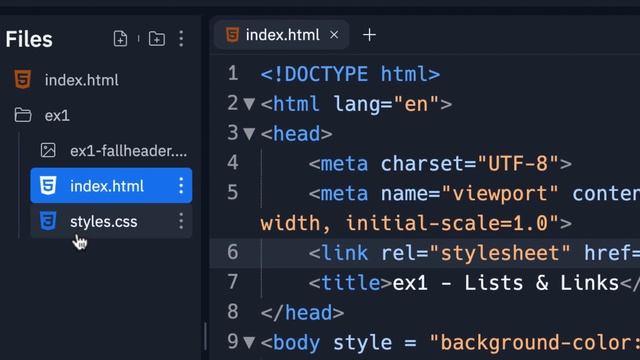Screen dimensions: 640x360
Task: Collapse the html tag fold on line 2
Action: tap(249, 104)
